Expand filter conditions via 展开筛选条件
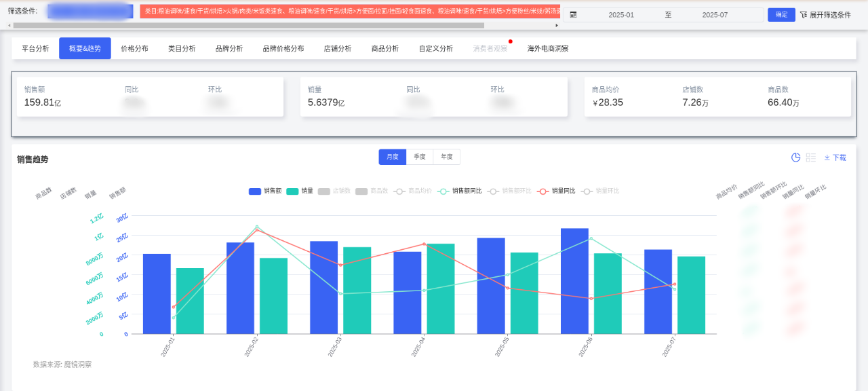 [829, 15]
